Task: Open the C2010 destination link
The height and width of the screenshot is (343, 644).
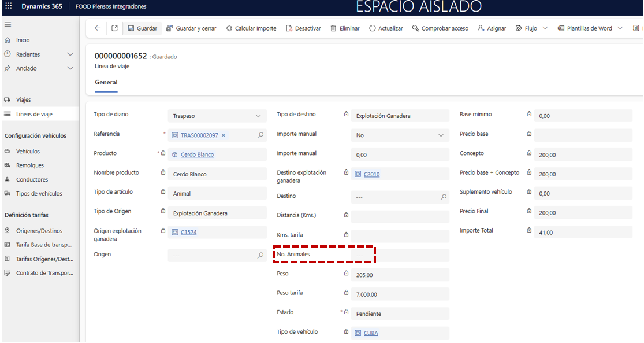Action: [371, 174]
